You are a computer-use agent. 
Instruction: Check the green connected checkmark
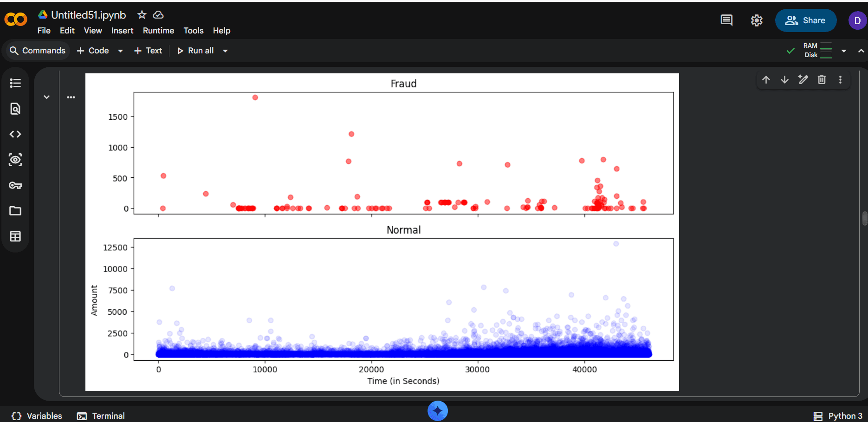[790, 51]
